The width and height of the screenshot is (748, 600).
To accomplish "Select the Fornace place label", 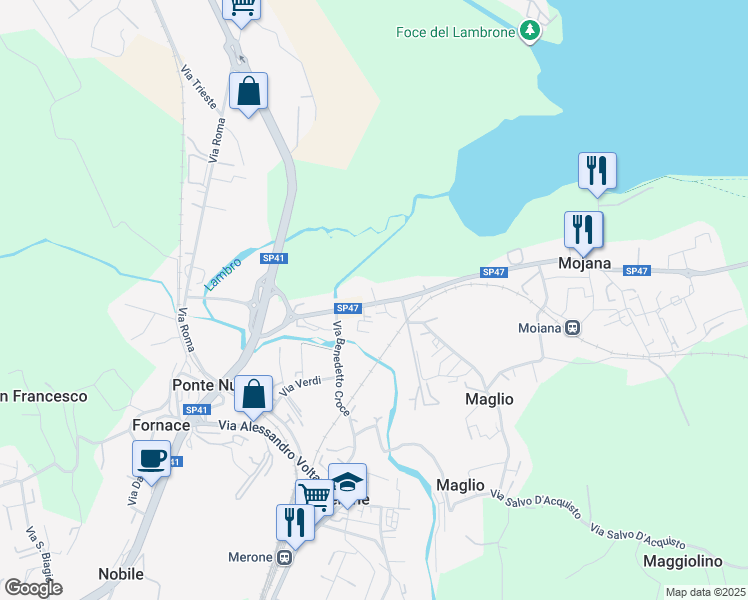I will [161, 425].
